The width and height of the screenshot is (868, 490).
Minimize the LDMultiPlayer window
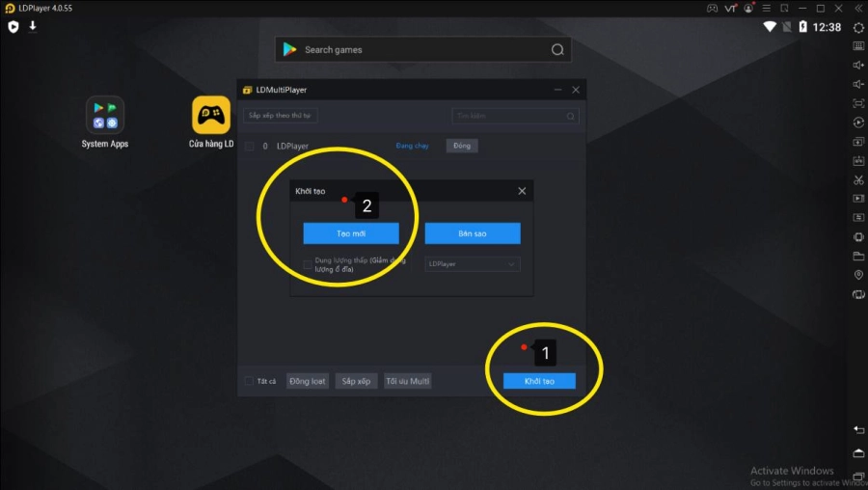tap(558, 90)
